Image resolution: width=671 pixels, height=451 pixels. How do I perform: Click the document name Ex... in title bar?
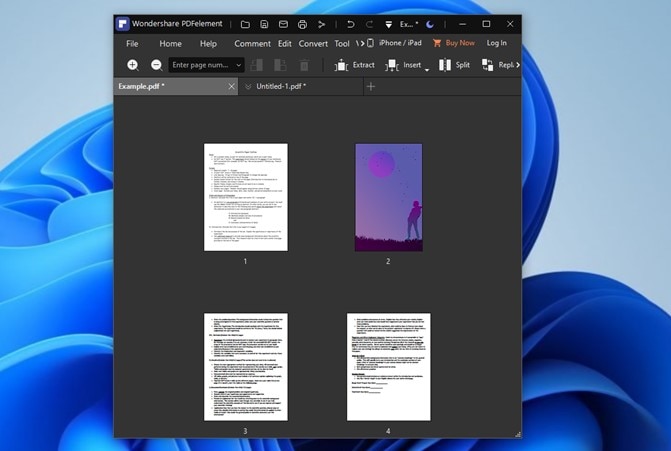[x=409, y=24]
